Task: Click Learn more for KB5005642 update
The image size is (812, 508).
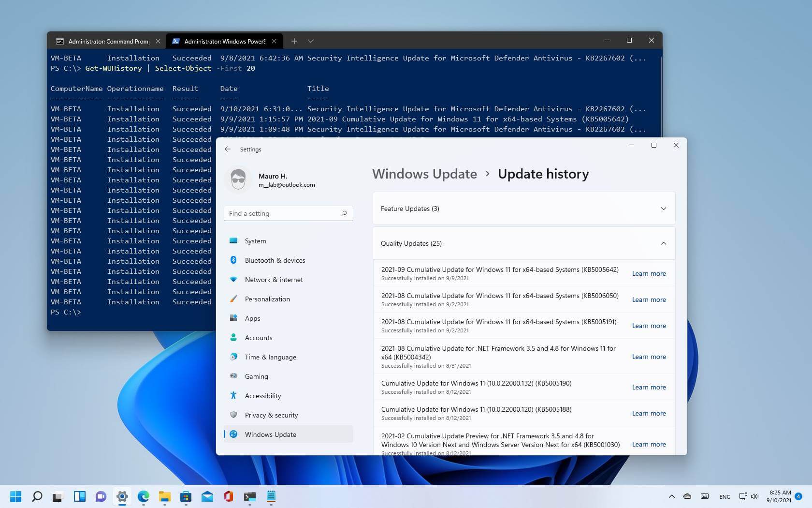Action: (x=649, y=273)
